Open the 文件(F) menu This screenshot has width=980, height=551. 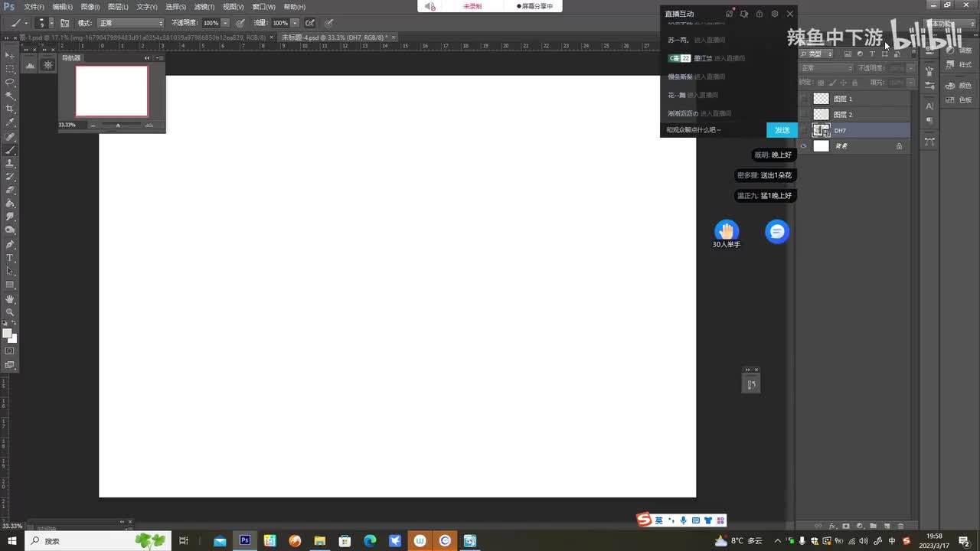tap(34, 7)
